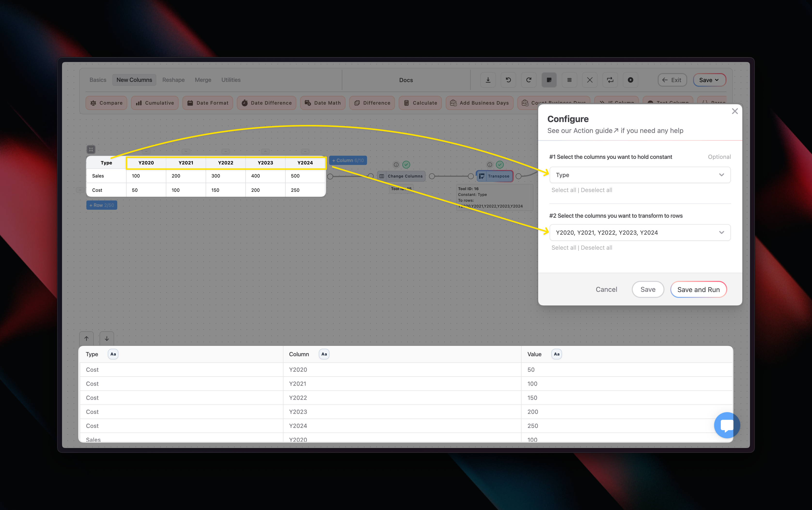Viewport: 812px width, 510px height.
Task: Add the Date Difference tool
Action: [x=266, y=103]
